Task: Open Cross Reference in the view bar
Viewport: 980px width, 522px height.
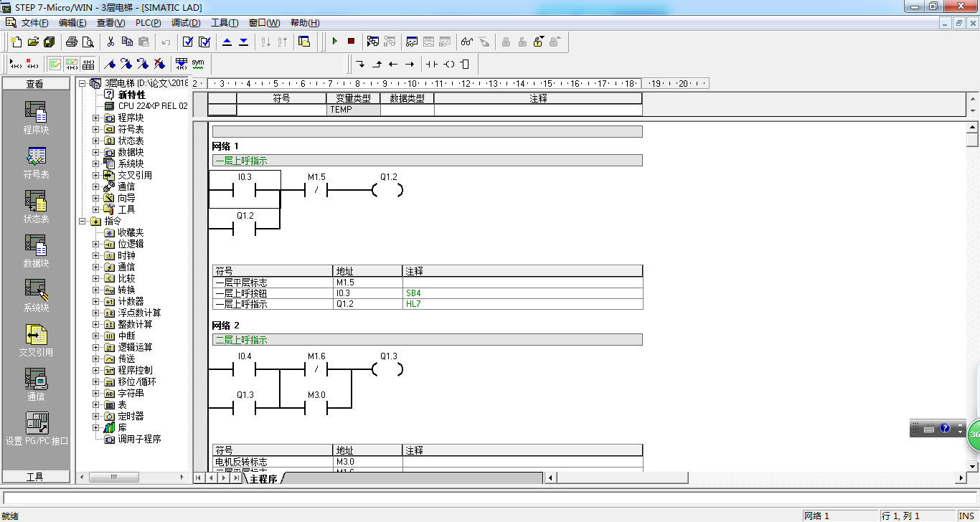Action: 36,341
